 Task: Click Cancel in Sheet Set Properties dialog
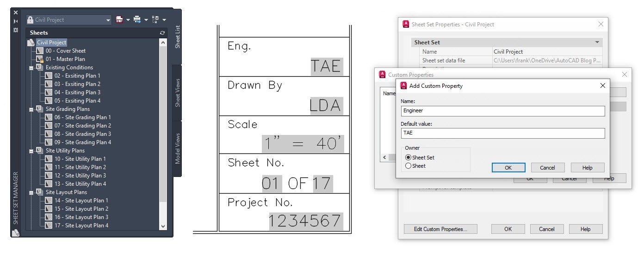click(x=547, y=229)
